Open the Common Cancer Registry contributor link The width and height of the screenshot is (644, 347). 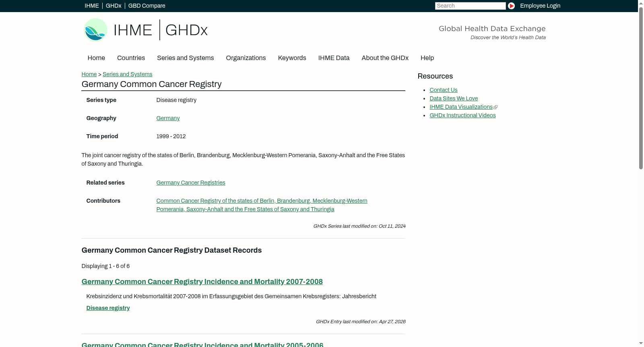pos(262,205)
